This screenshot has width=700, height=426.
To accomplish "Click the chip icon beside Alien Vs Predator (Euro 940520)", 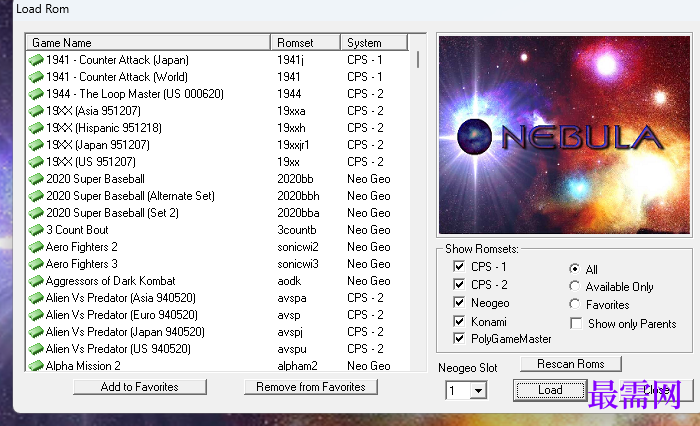I will point(36,315).
